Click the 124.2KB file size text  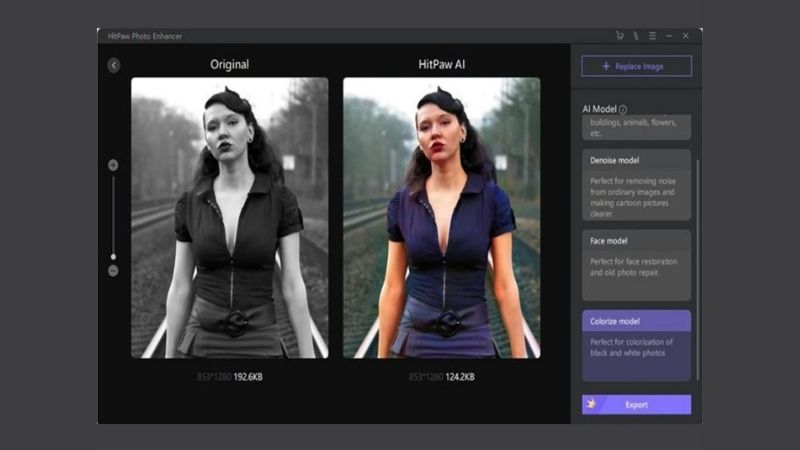(460, 377)
